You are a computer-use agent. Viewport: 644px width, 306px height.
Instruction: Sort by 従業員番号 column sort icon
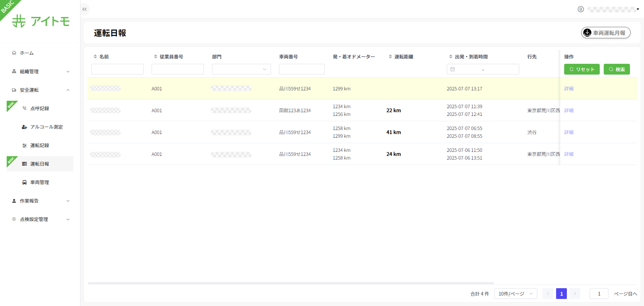(155, 57)
